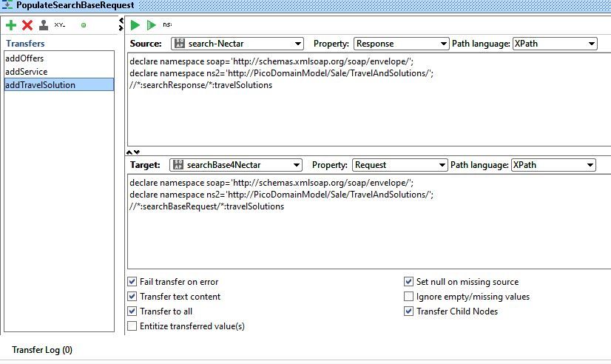Toggle Set null on missing source

coord(408,281)
